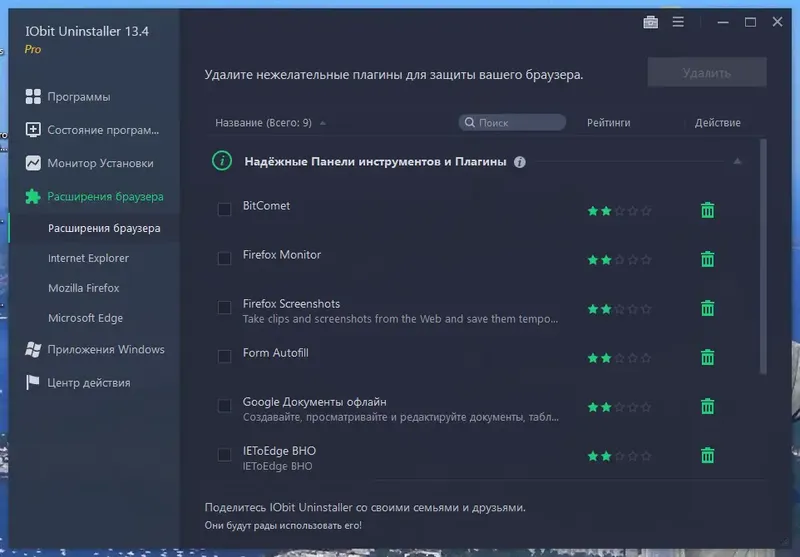This screenshot has height=557, width=800.
Task: Delete Firefox Monitor with its trash icon
Action: pos(708,259)
